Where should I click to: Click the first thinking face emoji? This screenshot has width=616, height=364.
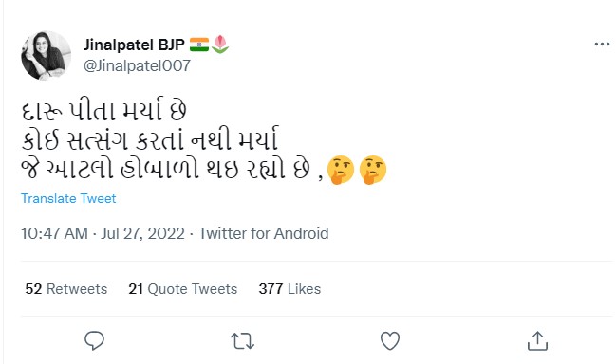click(340, 170)
